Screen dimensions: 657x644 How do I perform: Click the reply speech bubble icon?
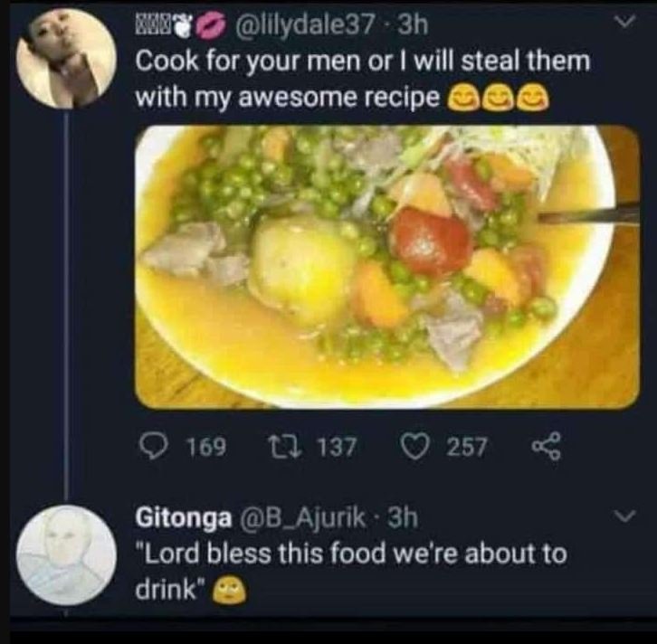click(154, 446)
